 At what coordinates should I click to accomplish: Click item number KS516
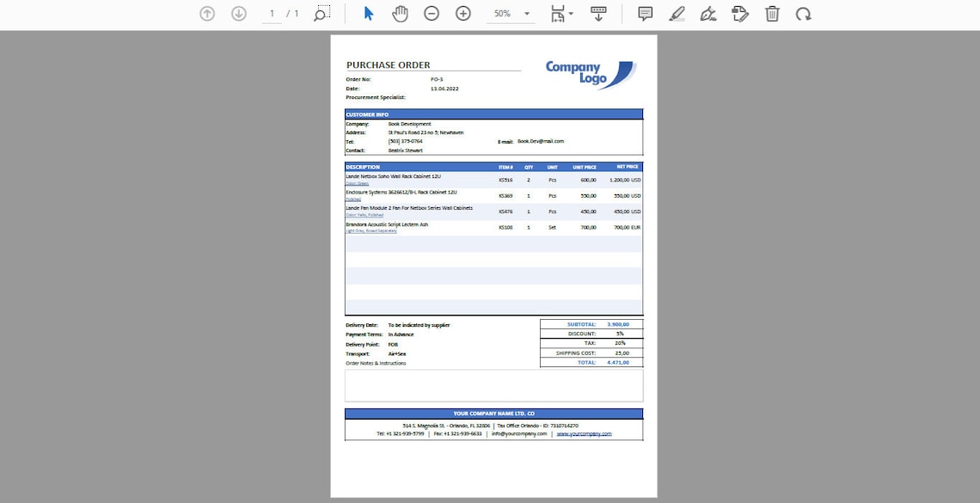pos(505,180)
